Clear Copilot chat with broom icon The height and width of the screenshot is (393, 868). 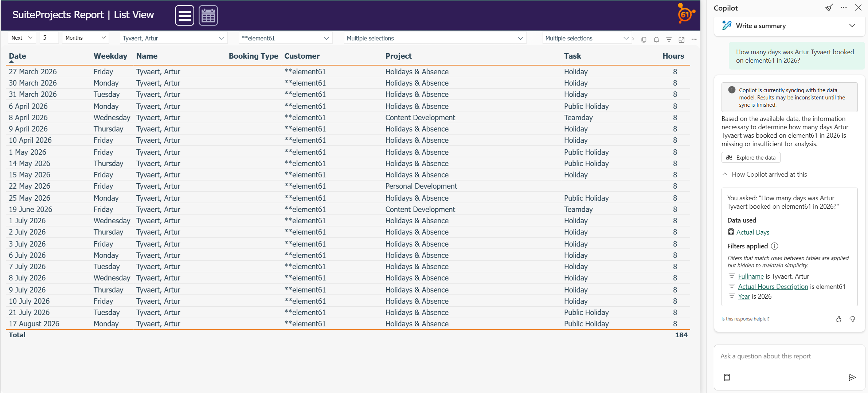[829, 8]
